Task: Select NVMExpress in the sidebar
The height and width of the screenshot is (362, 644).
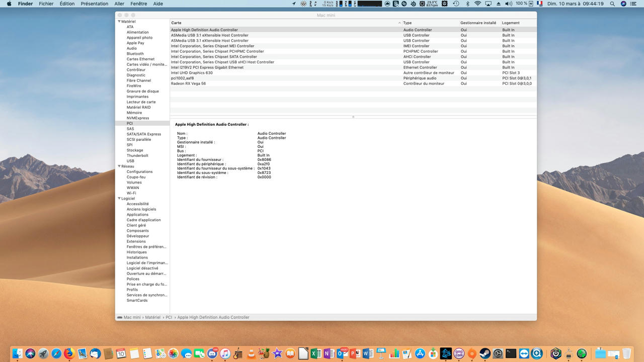Action: [x=138, y=118]
